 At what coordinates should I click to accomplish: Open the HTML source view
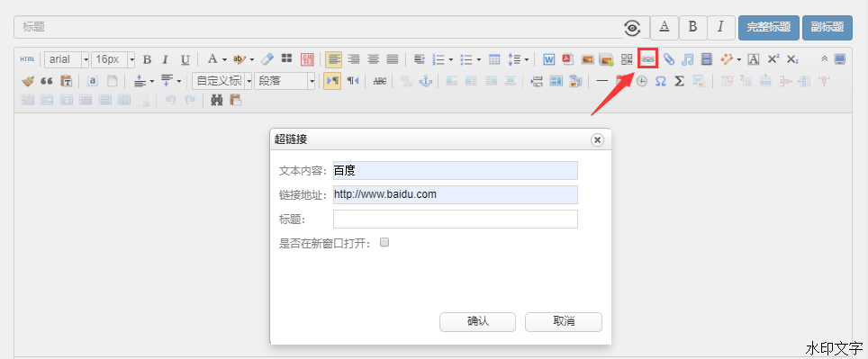click(27, 59)
